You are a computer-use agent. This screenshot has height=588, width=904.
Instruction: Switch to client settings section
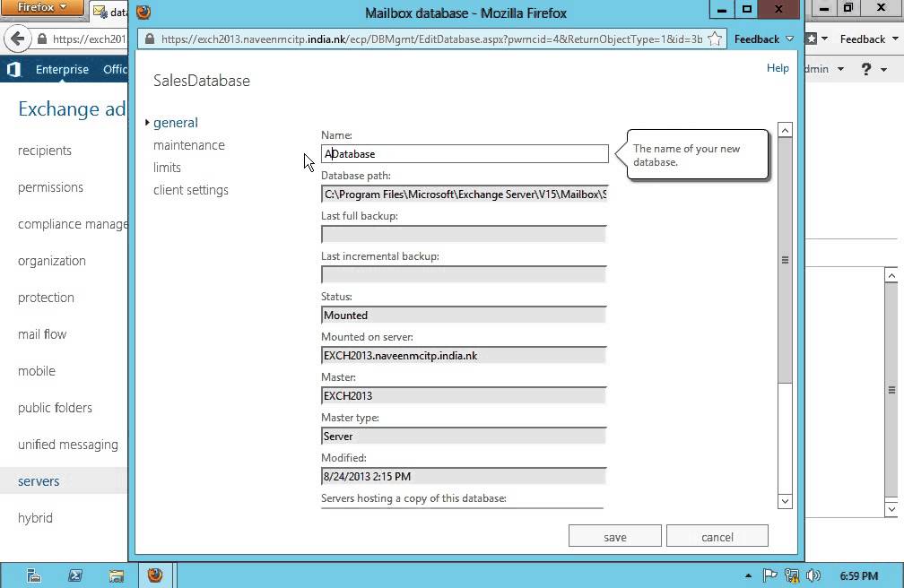coord(191,190)
